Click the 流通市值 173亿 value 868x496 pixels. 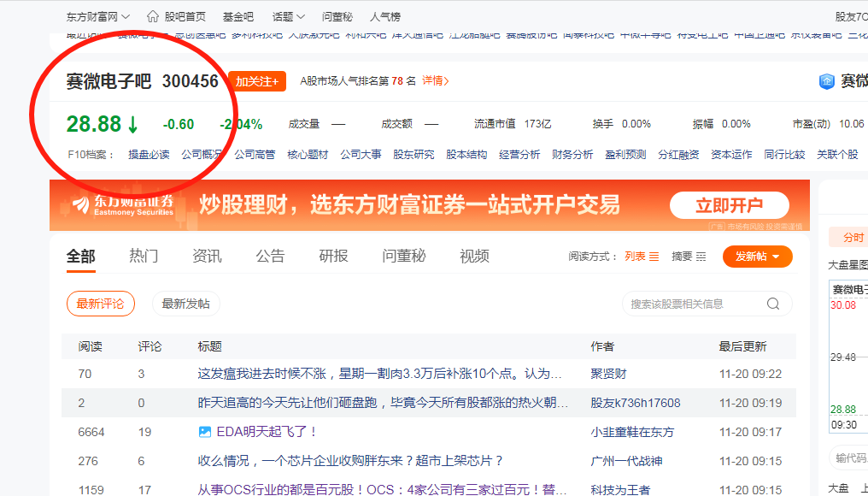[537, 124]
